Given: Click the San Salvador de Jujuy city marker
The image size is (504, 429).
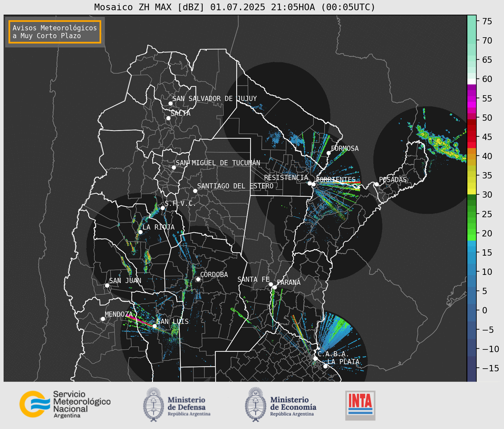Looking at the screenshot, I should [170, 103].
